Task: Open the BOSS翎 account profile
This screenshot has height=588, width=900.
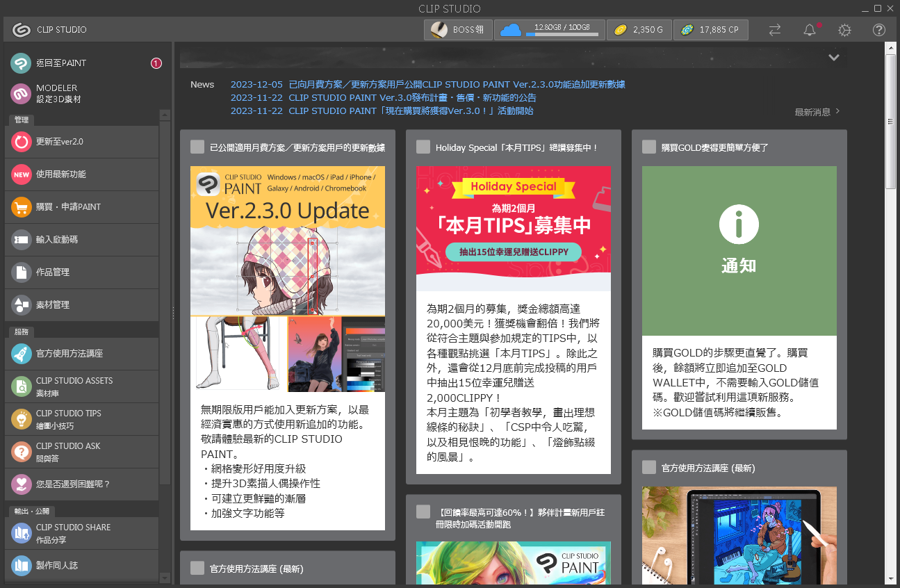Action: pos(458,30)
